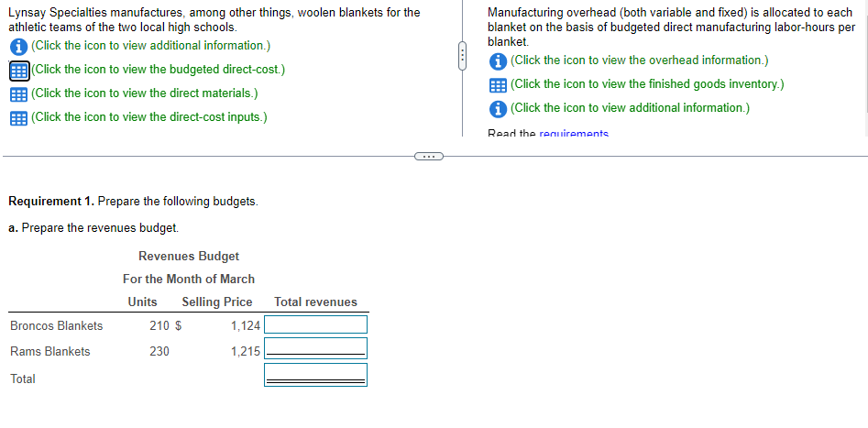Open the direct-cost inputs table icon

(x=19, y=118)
